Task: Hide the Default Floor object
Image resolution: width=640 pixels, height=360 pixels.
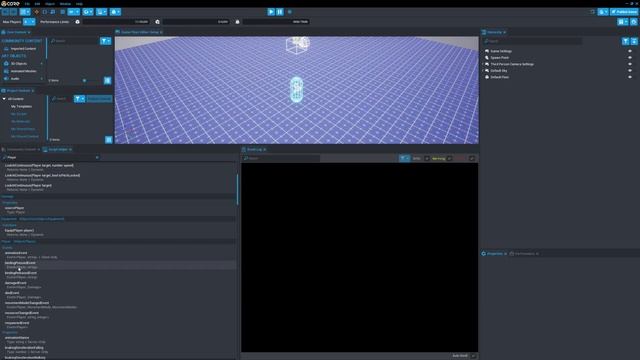Action: tap(630, 77)
